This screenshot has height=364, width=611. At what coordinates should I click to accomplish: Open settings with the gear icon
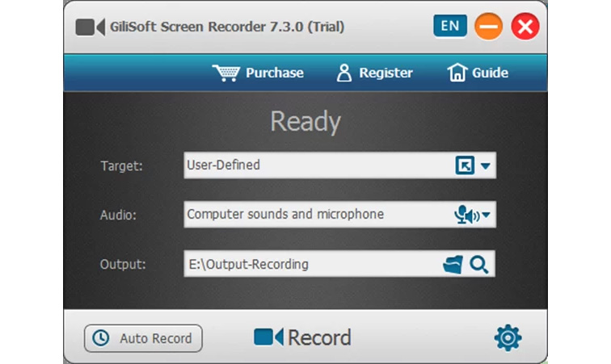point(508,338)
